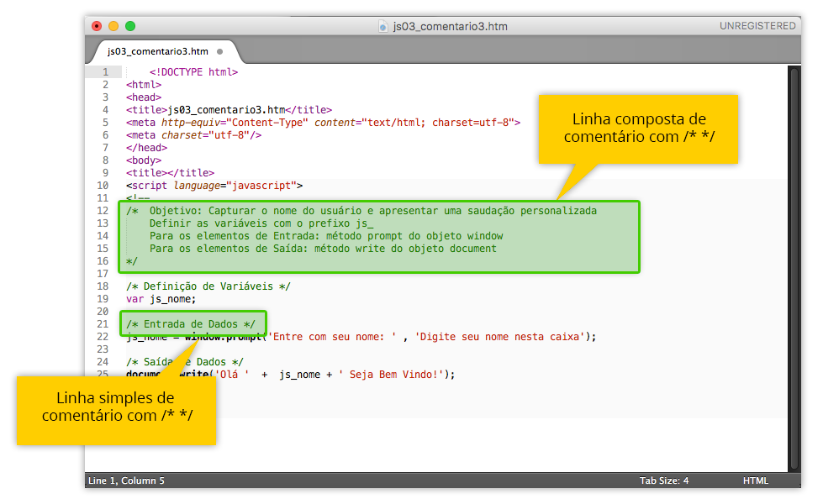Click line number 10 in the gutter
Screen dimensions: 823x504
103,186
